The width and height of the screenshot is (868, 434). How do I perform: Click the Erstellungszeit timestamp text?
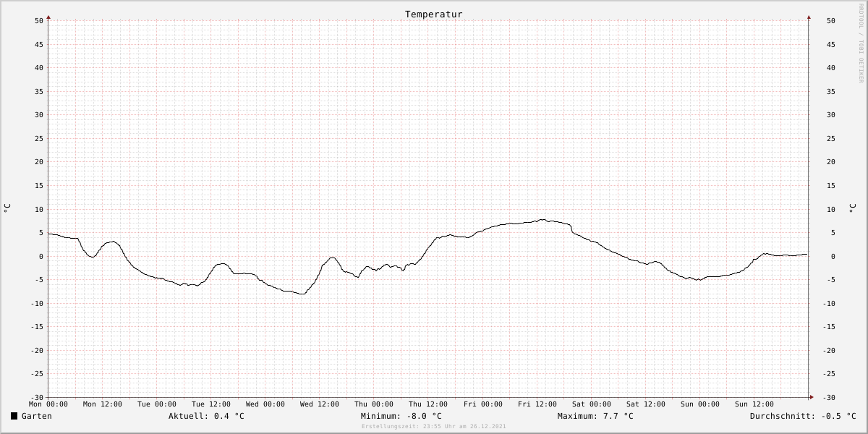434,426
